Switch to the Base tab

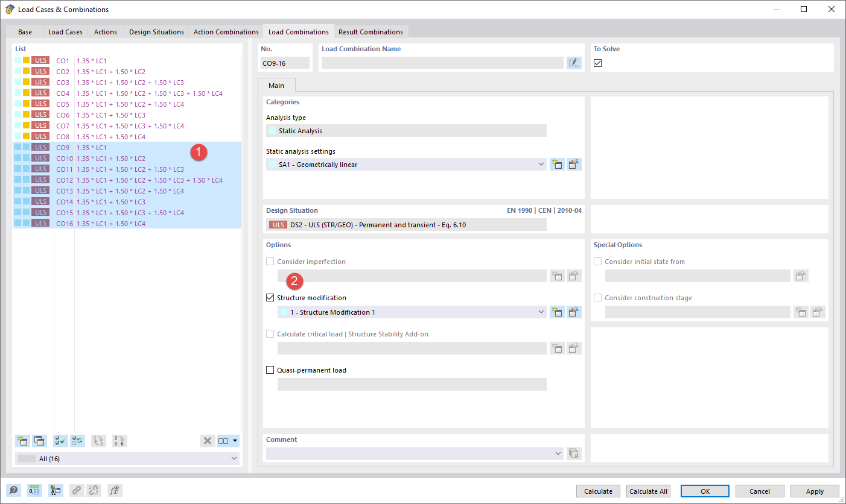(25, 32)
